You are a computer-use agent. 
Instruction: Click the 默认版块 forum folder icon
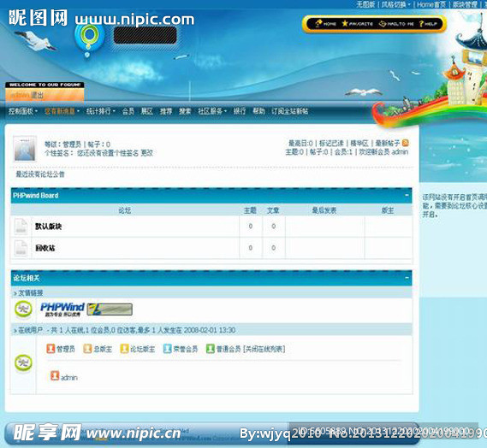pos(21,227)
